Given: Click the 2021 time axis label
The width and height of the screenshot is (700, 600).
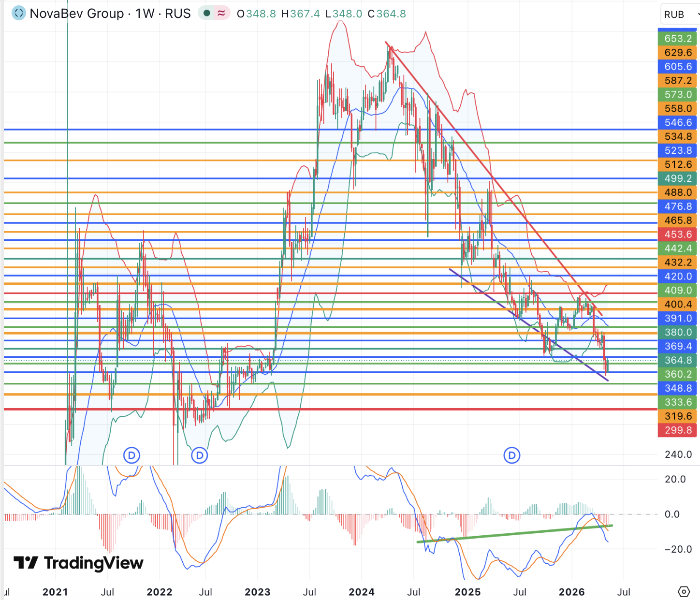Looking at the screenshot, I should point(55,592).
